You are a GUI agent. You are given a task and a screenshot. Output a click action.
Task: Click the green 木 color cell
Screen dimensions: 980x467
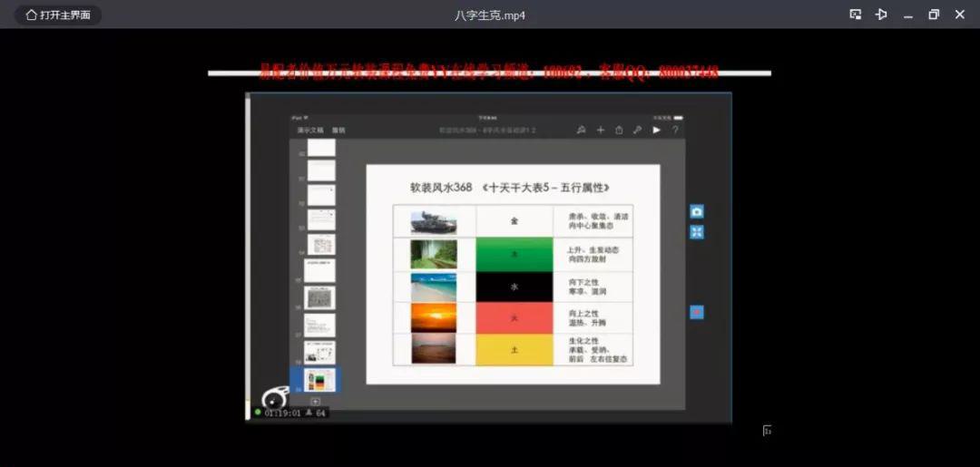[x=514, y=255]
